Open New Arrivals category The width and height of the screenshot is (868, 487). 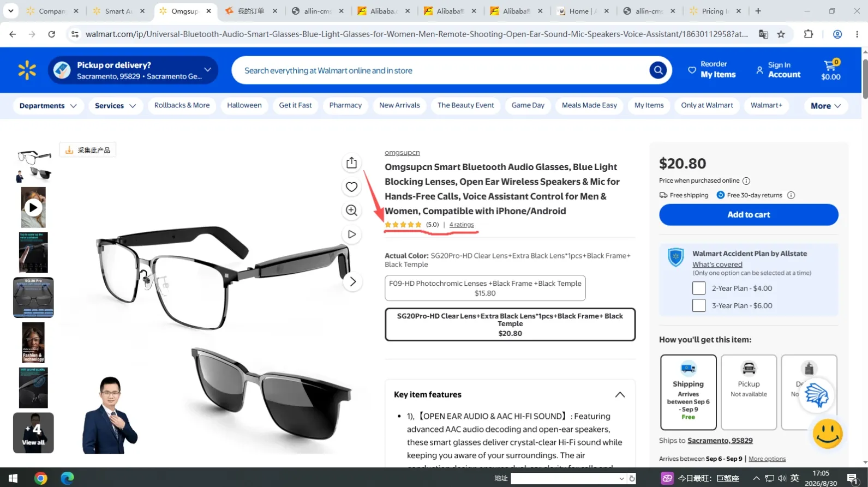399,105
